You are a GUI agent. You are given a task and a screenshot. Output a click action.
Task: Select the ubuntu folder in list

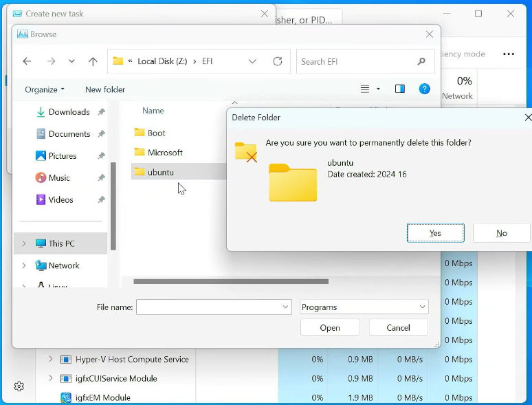pyautogui.click(x=179, y=172)
